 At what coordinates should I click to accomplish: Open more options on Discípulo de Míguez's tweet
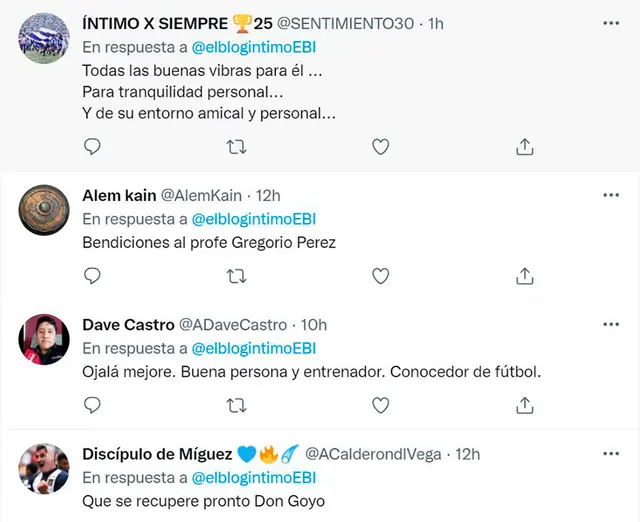coord(610,453)
